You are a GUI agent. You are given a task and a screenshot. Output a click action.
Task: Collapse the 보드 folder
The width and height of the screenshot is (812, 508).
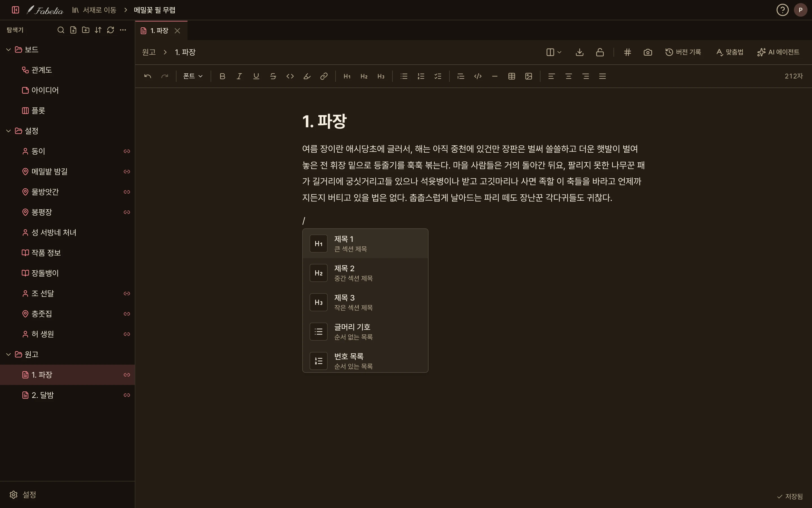(9, 50)
